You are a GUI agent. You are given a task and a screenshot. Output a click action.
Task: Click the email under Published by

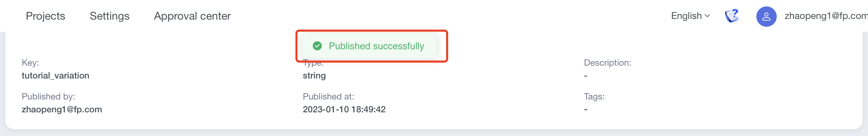(62, 109)
